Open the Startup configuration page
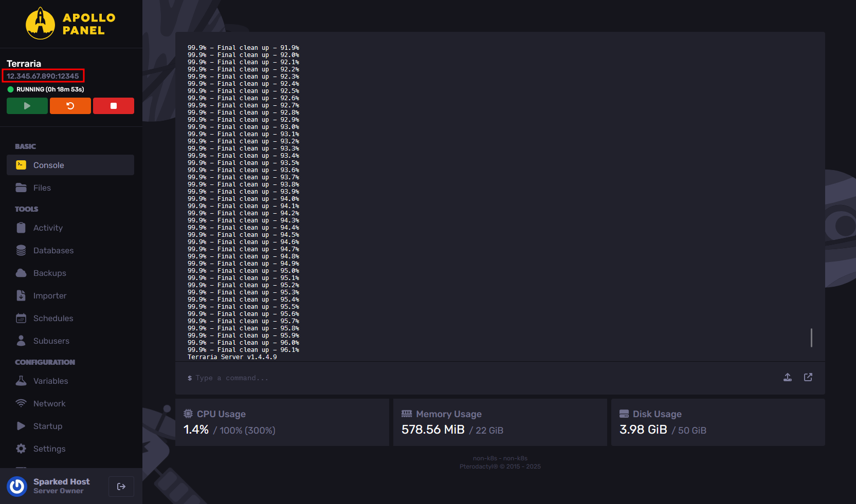This screenshot has height=504, width=856. (70, 426)
